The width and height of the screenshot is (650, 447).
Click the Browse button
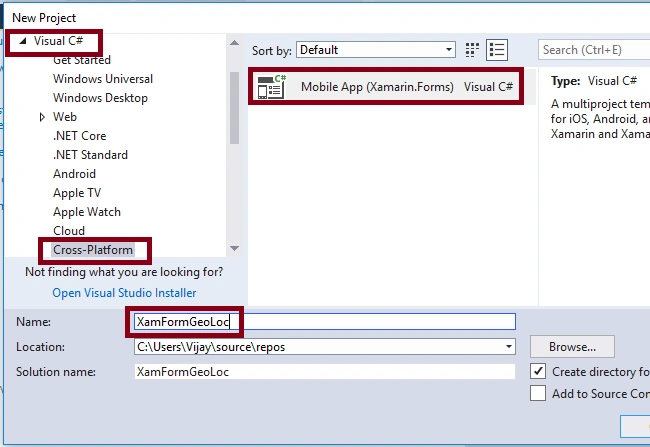pyautogui.click(x=572, y=347)
